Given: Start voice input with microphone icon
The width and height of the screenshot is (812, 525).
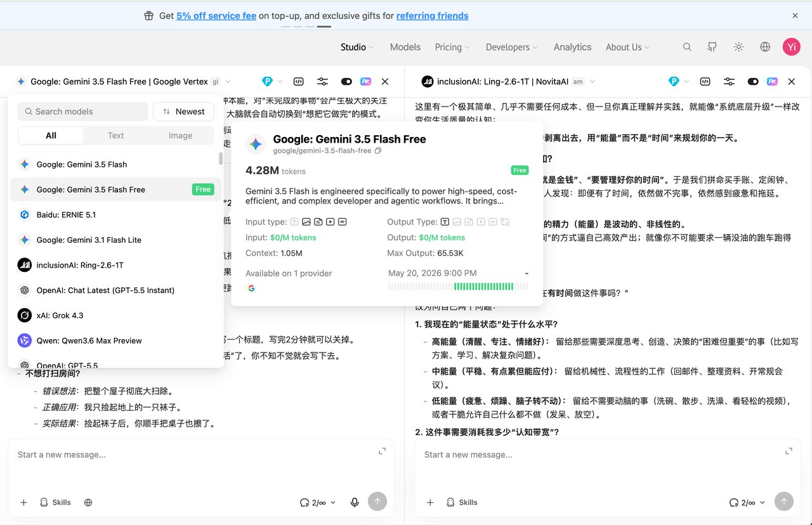Looking at the screenshot, I should [x=355, y=502].
